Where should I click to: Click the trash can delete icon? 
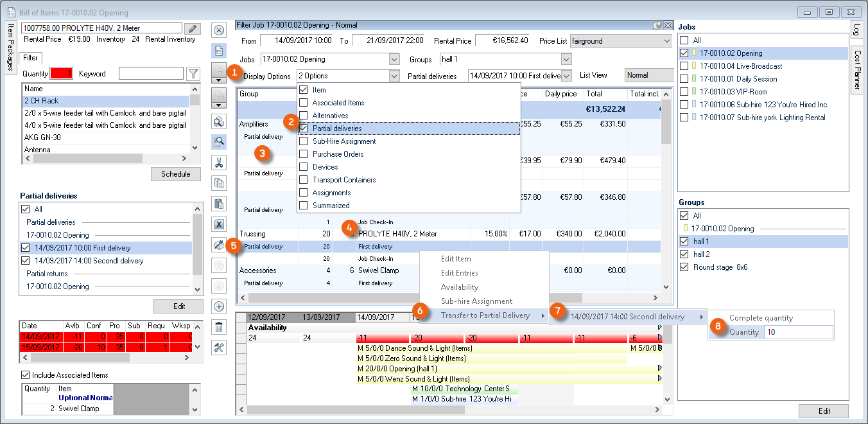[219, 327]
